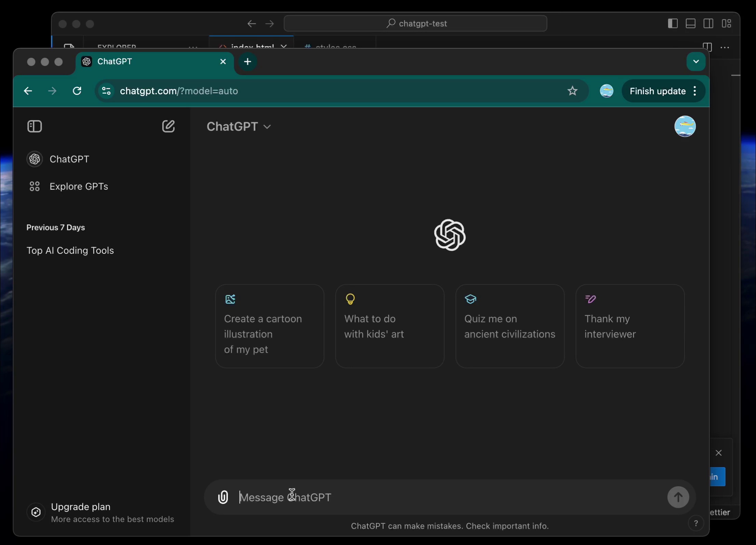Go back in VS Code navigation

(252, 24)
